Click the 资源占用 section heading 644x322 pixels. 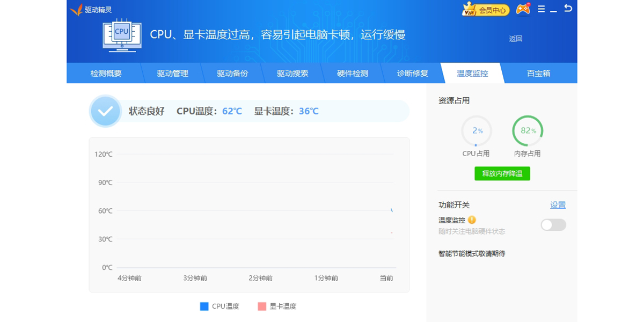coord(454,100)
